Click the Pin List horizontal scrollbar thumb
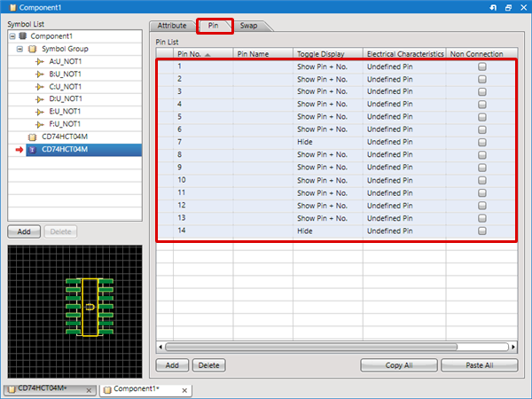This screenshot has width=532, height=399. pyautogui.click(x=311, y=347)
